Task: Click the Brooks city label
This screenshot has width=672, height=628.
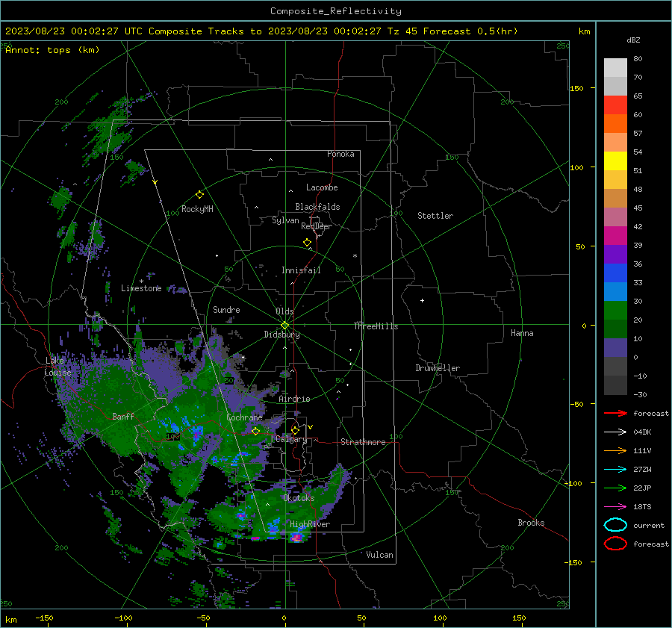Action: [x=531, y=523]
